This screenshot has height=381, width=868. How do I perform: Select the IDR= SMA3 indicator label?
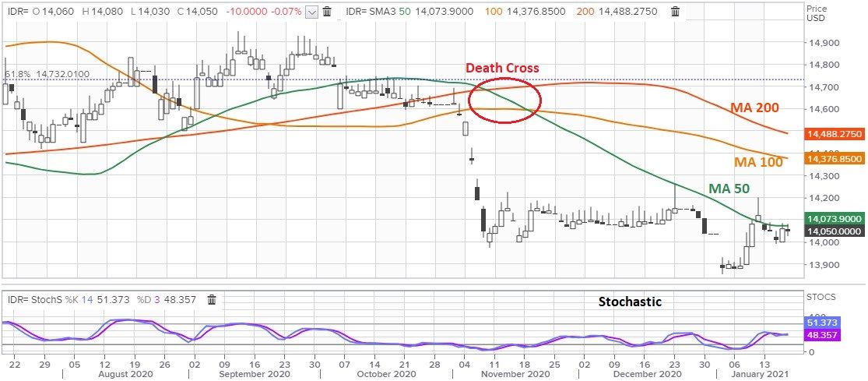pos(373,11)
